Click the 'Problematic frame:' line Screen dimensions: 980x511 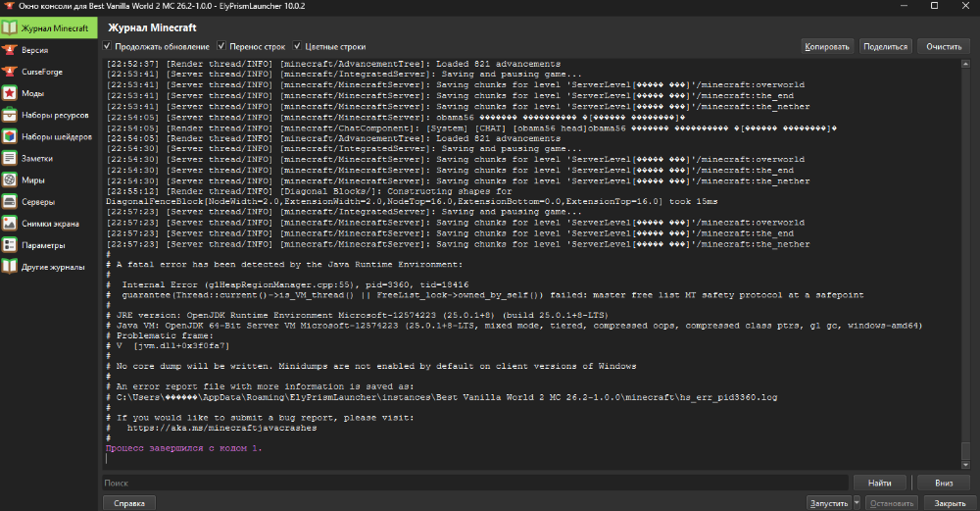(160, 335)
